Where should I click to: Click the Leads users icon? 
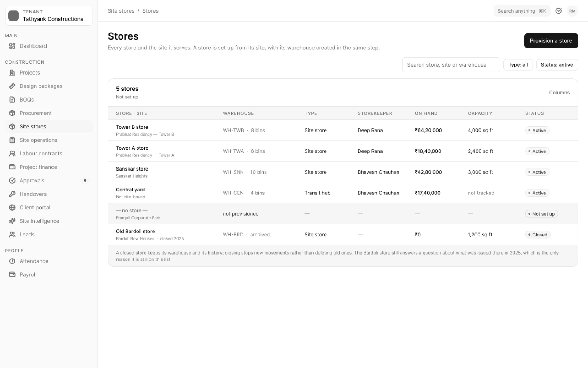(12, 235)
